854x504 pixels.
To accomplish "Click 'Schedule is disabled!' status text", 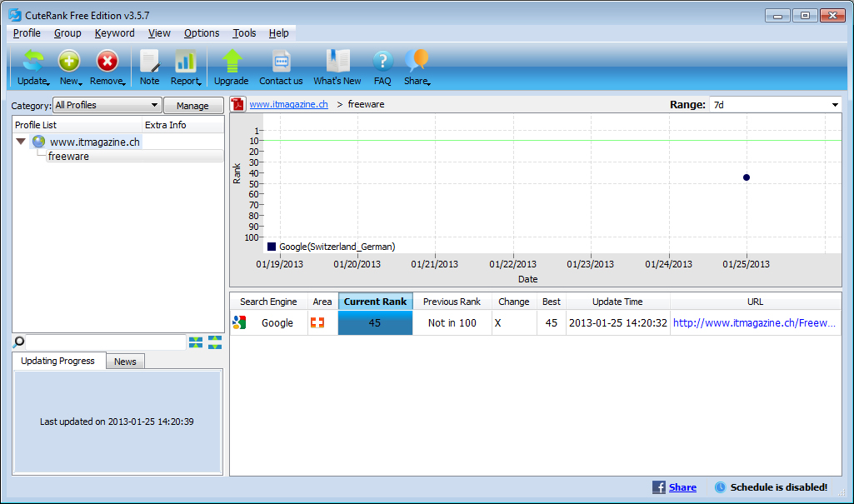I will (x=779, y=487).
